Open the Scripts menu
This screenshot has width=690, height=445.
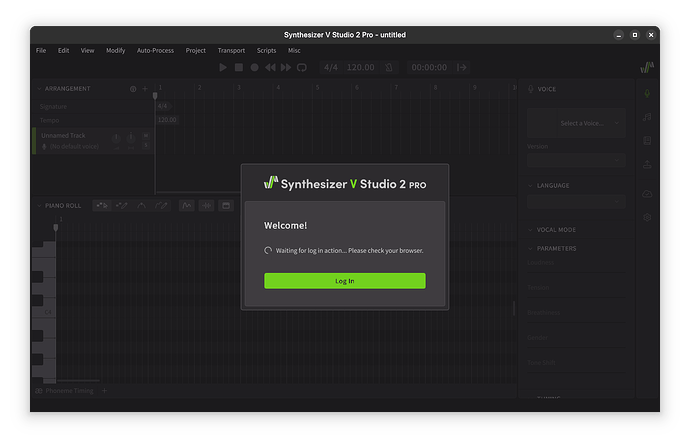pos(266,51)
